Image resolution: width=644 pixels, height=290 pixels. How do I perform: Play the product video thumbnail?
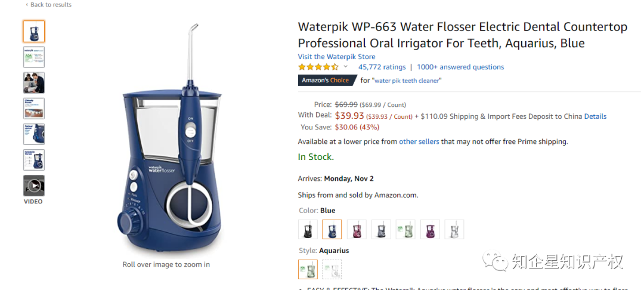click(33, 186)
